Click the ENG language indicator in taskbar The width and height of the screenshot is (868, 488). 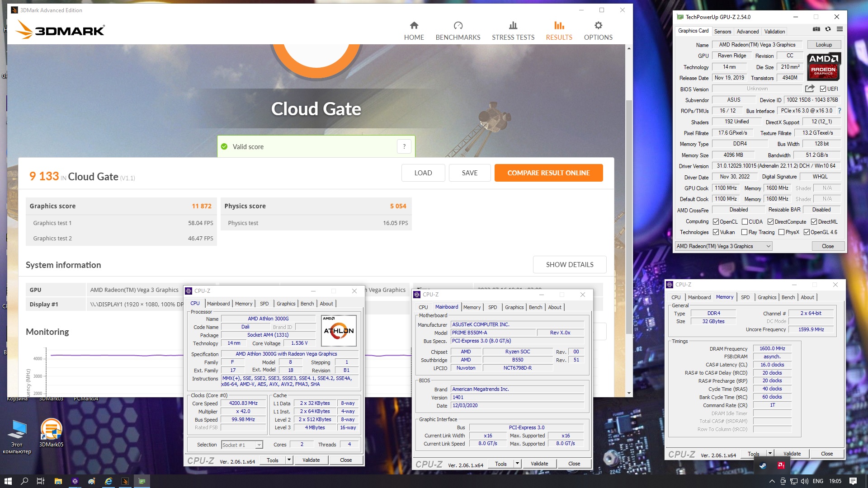tap(818, 481)
